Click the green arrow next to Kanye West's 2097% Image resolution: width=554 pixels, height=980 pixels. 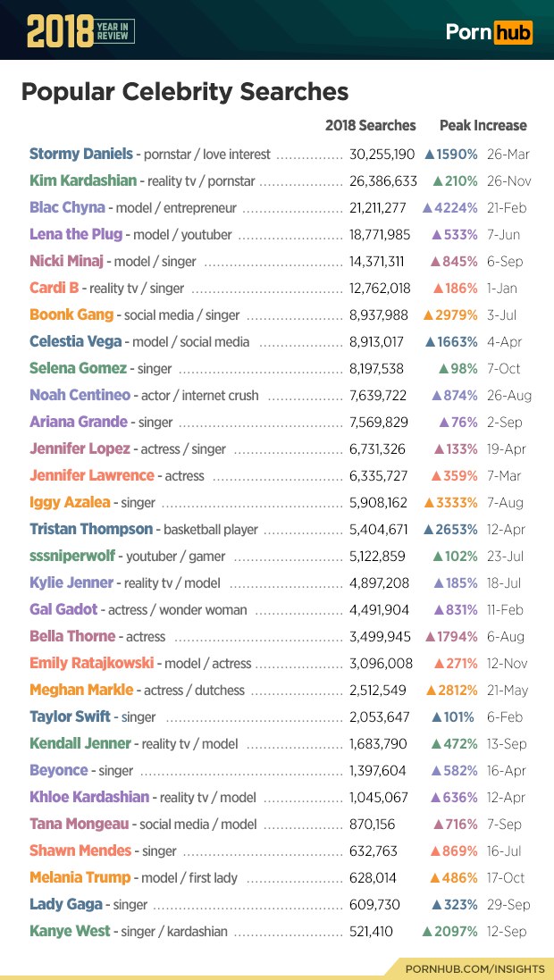tap(427, 932)
